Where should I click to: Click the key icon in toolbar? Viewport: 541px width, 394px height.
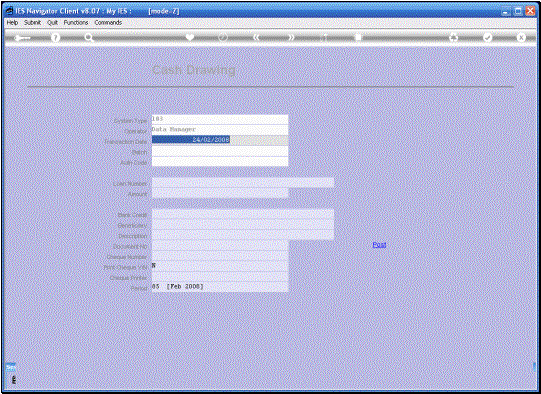22,38
